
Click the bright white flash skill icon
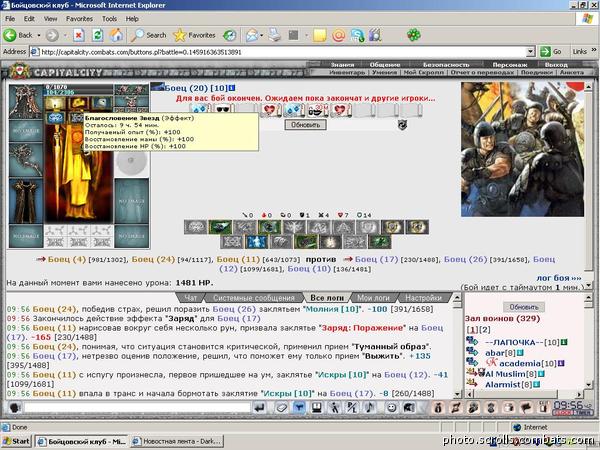coord(331,242)
